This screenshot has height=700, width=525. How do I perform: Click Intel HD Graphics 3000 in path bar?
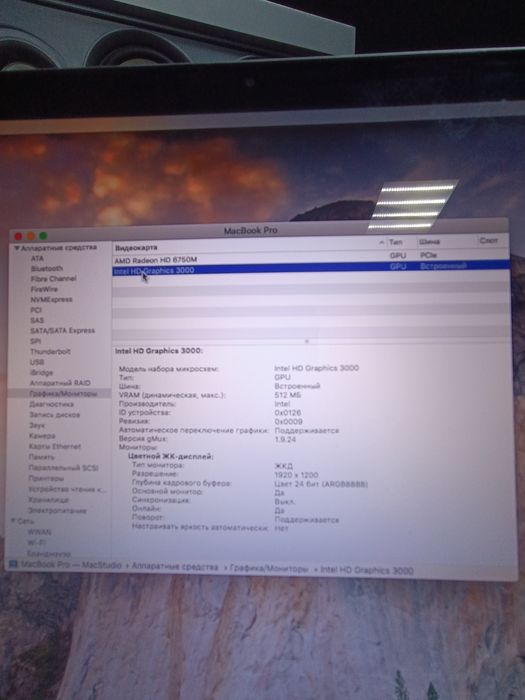point(367,570)
